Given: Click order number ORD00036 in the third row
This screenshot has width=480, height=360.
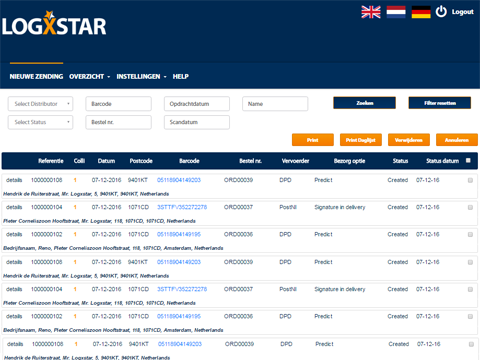Looking at the screenshot, I should pos(238,234).
